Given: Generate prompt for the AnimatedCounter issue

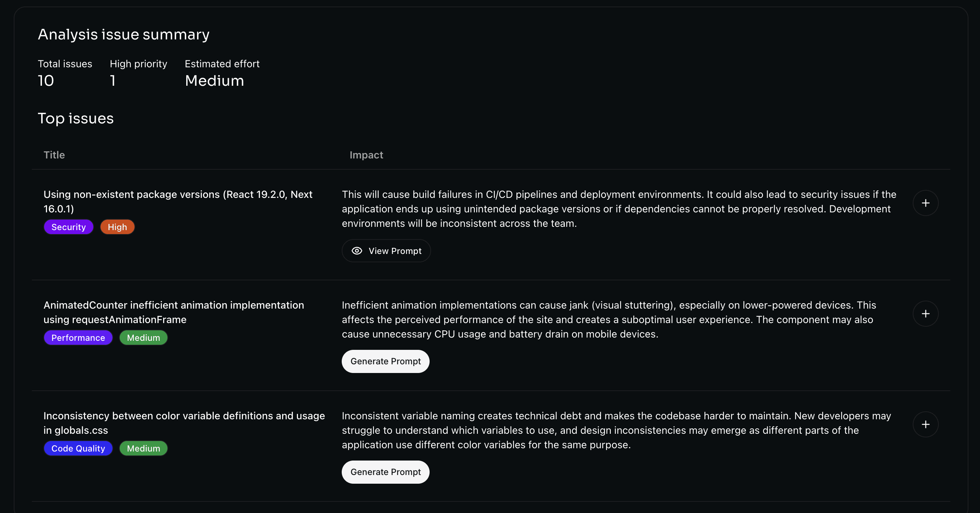Looking at the screenshot, I should [x=385, y=361].
